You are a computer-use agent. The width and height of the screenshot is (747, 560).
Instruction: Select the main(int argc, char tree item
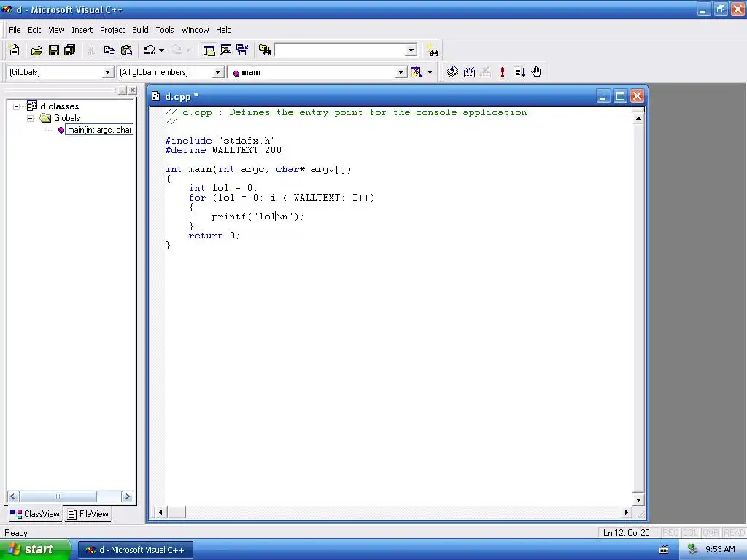(x=99, y=130)
